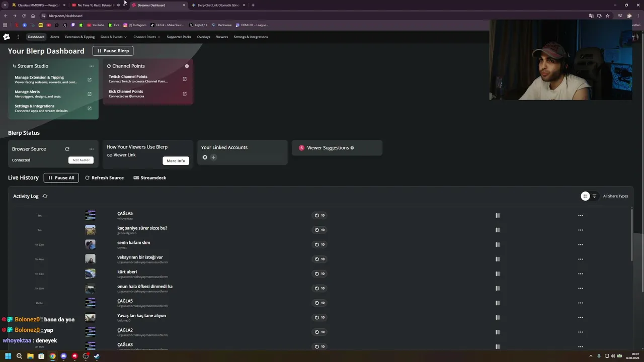Click the Kick linked account icon
Image resolution: width=644 pixels, height=362 pixels.
pyautogui.click(x=205, y=157)
